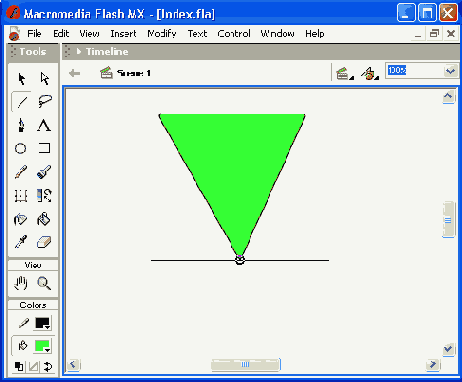Expand the Timeline panel
Viewport: 462px width, 382px height.
(x=79, y=52)
